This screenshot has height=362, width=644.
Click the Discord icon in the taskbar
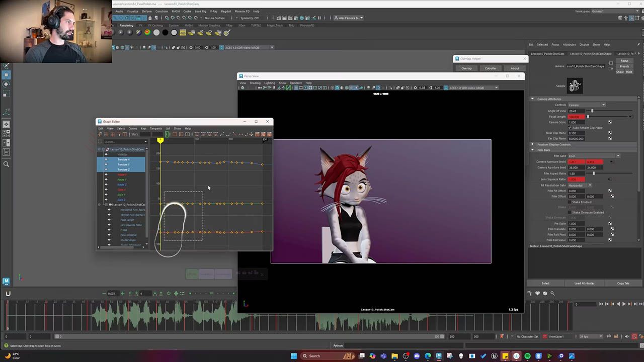point(417,356)
